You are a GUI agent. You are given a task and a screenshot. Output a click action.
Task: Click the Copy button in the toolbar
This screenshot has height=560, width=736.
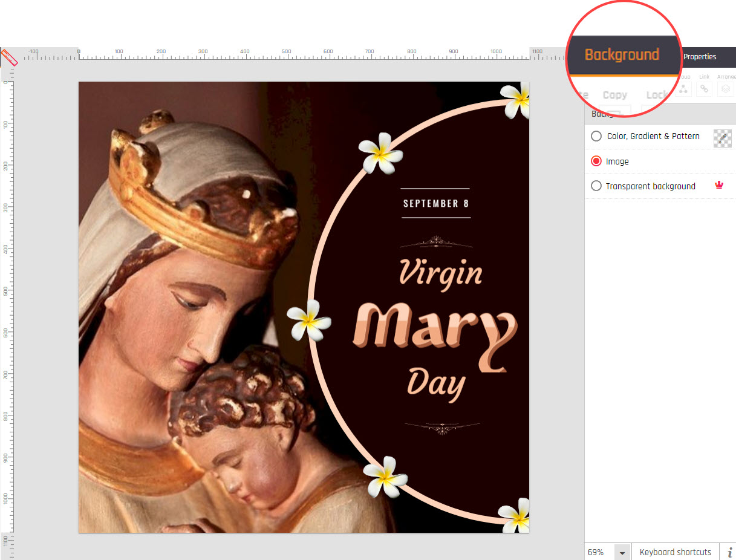click(x=614, y=95)
